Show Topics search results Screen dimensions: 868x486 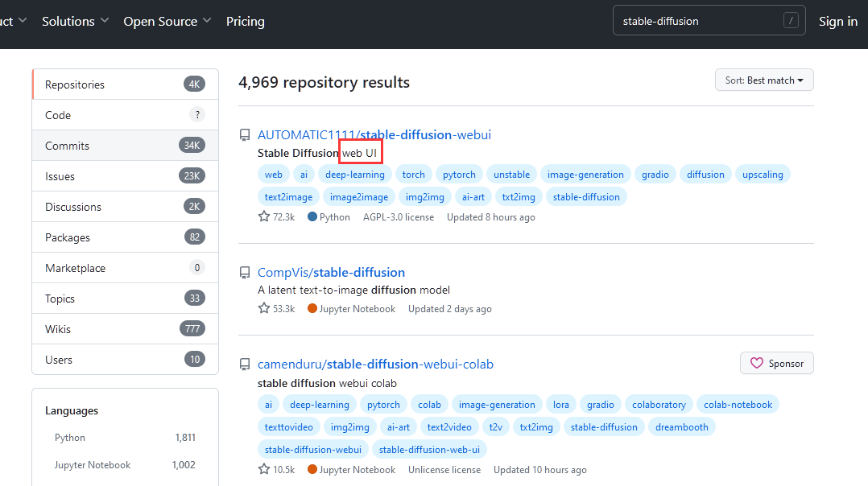coord(126,299)
